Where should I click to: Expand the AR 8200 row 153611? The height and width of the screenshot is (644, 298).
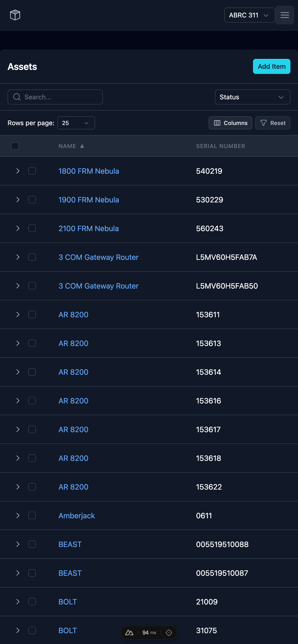click(18, 314)
